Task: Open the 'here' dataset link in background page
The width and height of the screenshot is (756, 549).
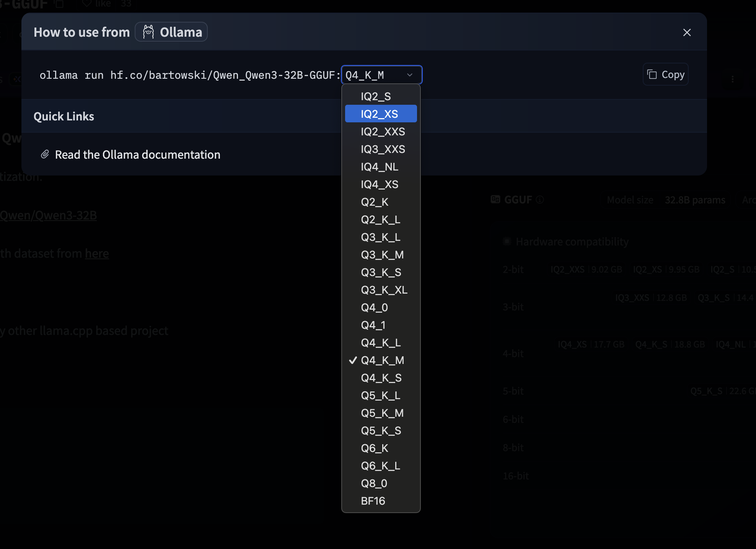Action: pos(97,253)
